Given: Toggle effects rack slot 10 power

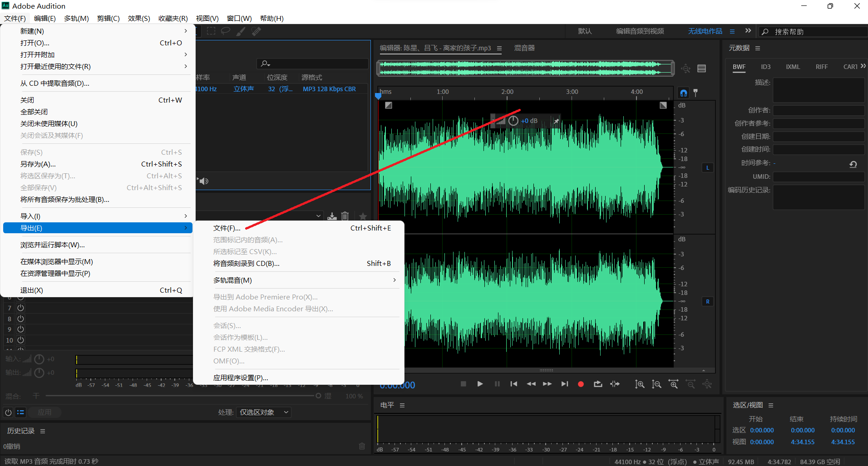Looking at the screenshot, I should (x=20, y=340).
